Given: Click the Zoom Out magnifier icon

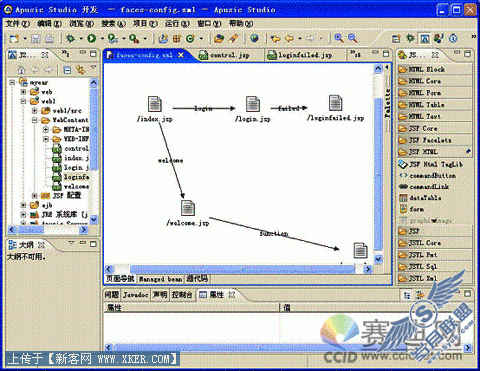Looking at the screenshot, I should point(352,38).
